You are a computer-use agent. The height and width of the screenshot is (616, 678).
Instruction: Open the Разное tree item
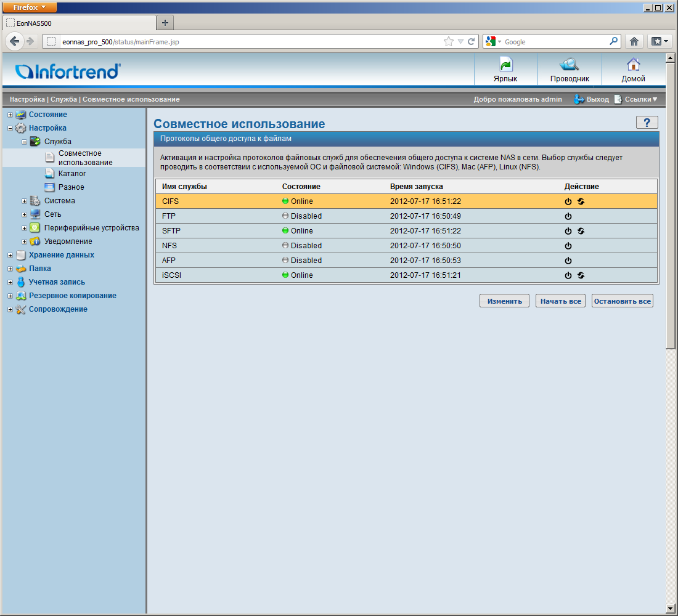[71, 187]
